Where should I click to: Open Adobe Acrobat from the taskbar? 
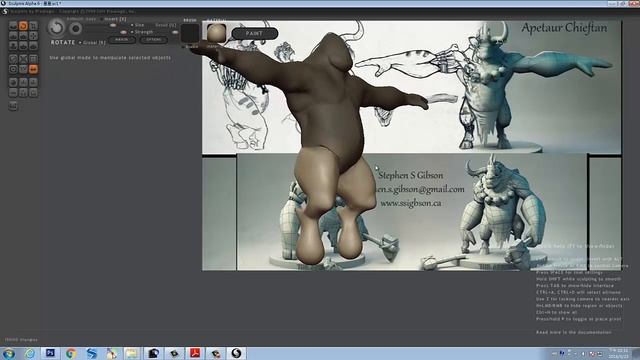[195, 353]
